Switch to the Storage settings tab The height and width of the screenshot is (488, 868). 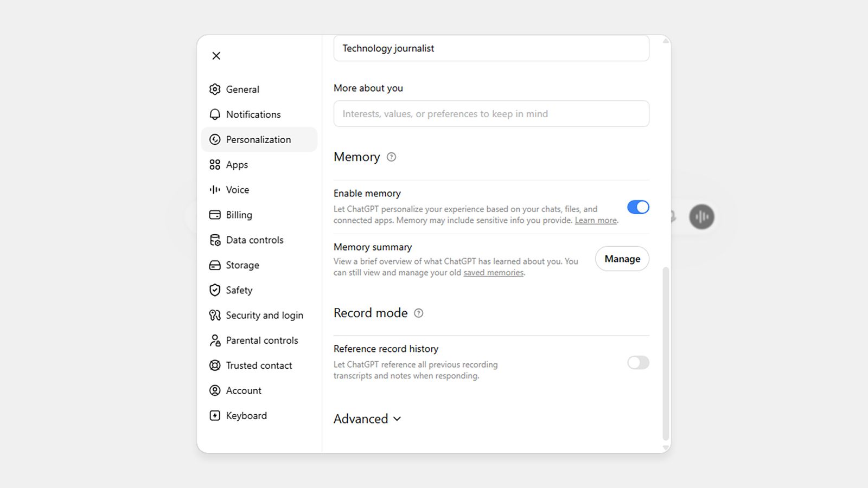pyautogui.click(x=259, y=265)
